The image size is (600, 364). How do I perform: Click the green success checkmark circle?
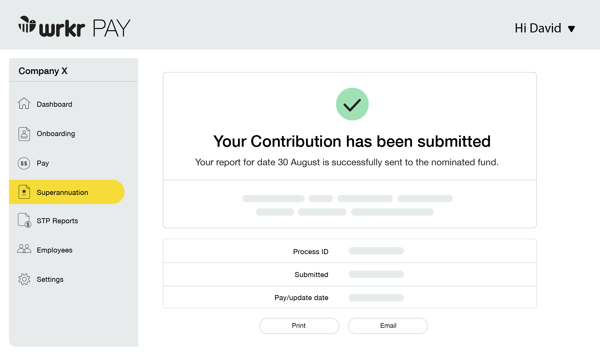point(352,104)
